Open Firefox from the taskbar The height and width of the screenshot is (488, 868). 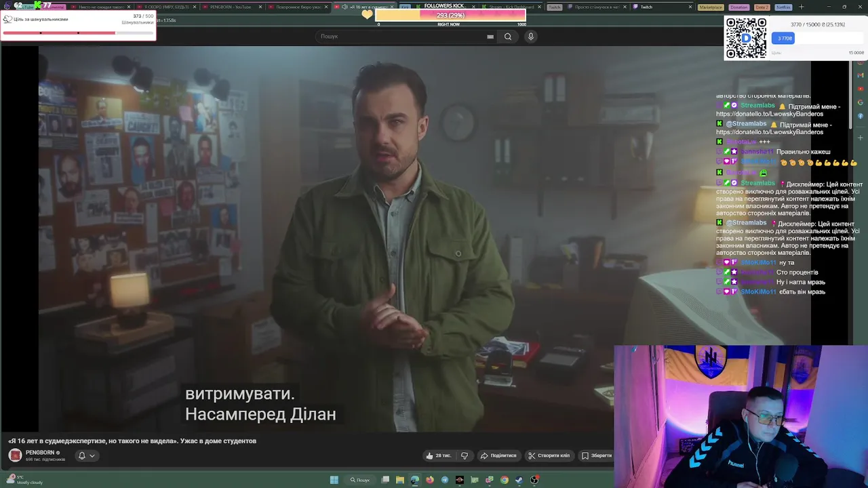pyautogui.click(x=430, y=480)
